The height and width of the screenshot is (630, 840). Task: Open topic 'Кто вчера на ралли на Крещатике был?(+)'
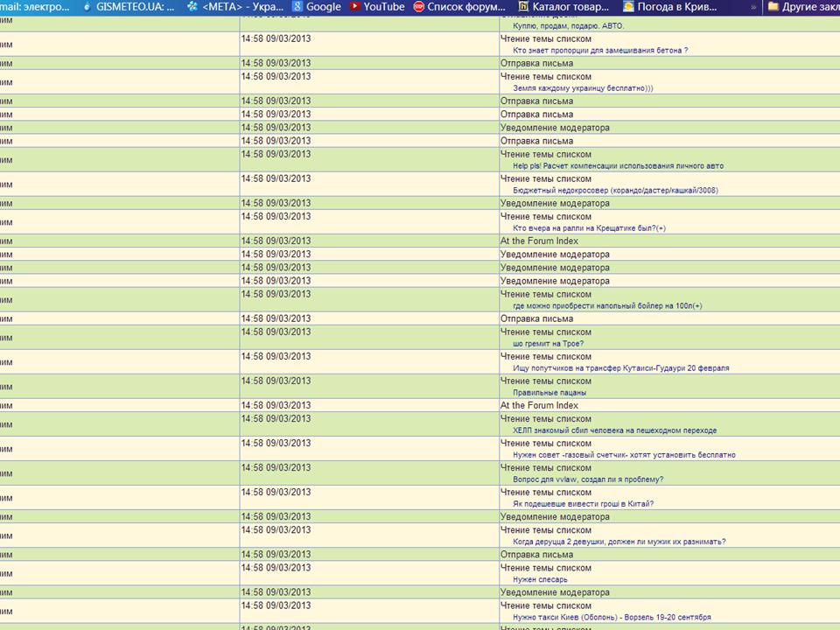(x=590, y=228)
